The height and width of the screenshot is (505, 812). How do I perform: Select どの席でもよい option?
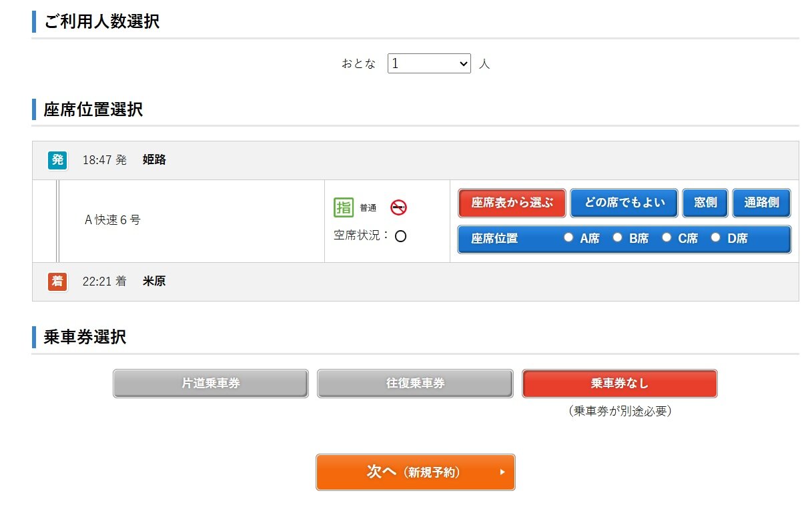pyautogui.click(x=624, y=203)
